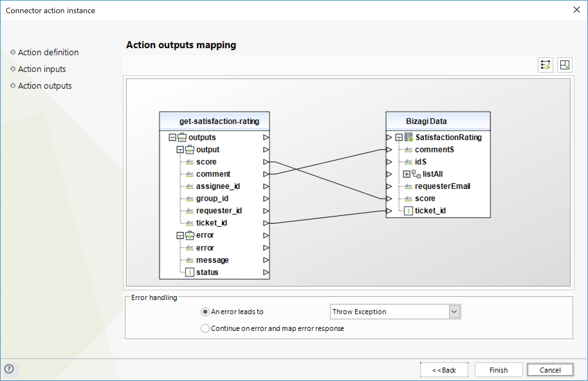This screenshot has width=588, height=381.
Task: Select the idS Bizagi attribute
Action: tap(420, 162)
